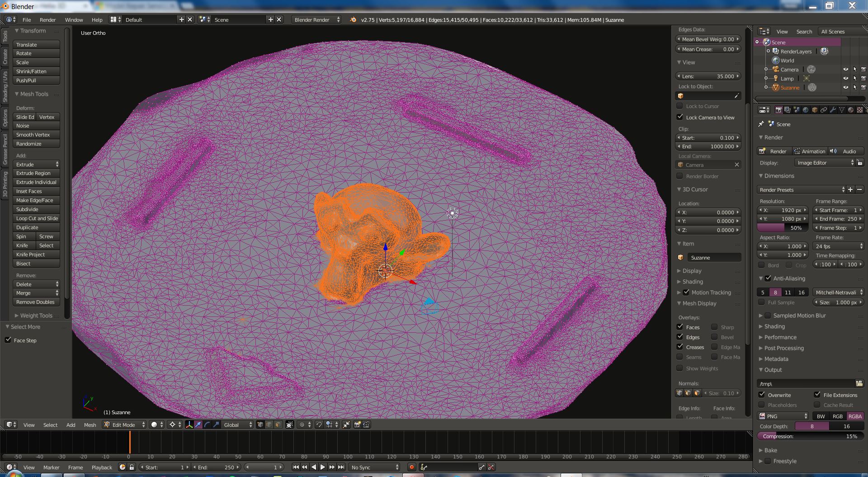
Task: Click the Lens 35.000 value slider
Action: [x=708, y=76]
